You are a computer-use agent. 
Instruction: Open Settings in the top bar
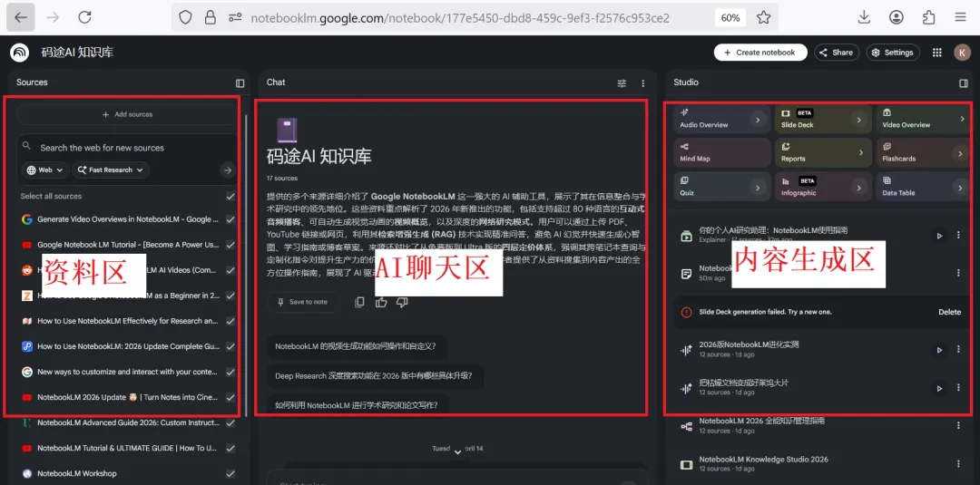click(x=893, y=53)
